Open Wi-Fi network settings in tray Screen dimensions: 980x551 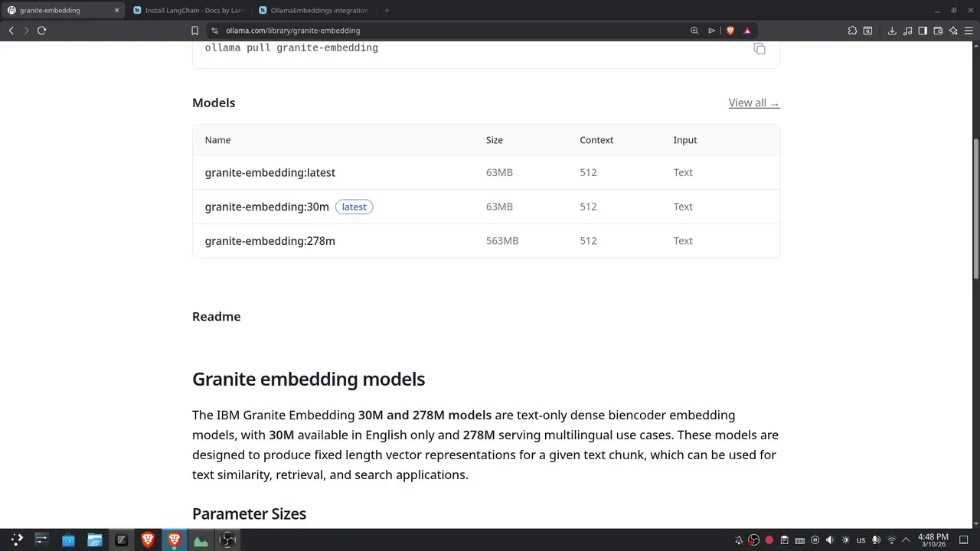[x=892, y=540]
